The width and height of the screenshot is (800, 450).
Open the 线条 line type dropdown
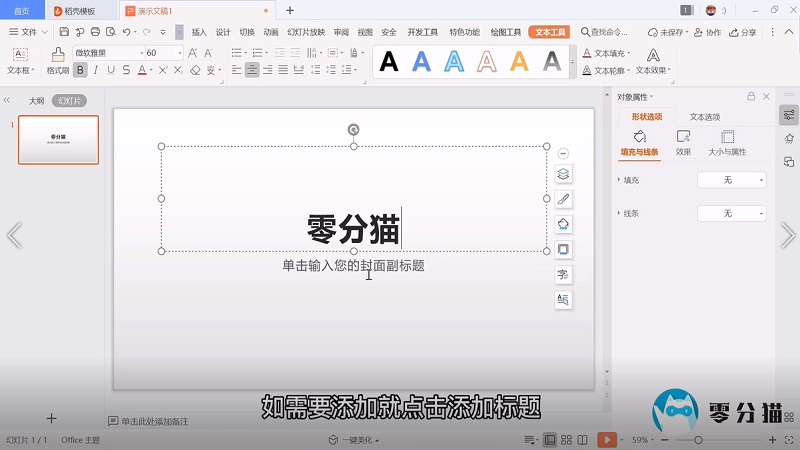click(x=731, y=213)
